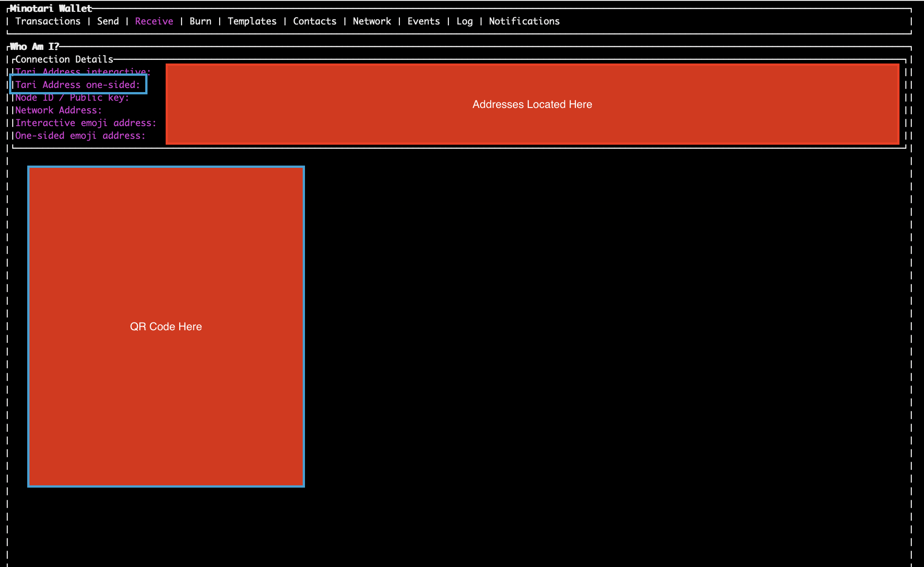Click the Network Address label

point(59,110)
